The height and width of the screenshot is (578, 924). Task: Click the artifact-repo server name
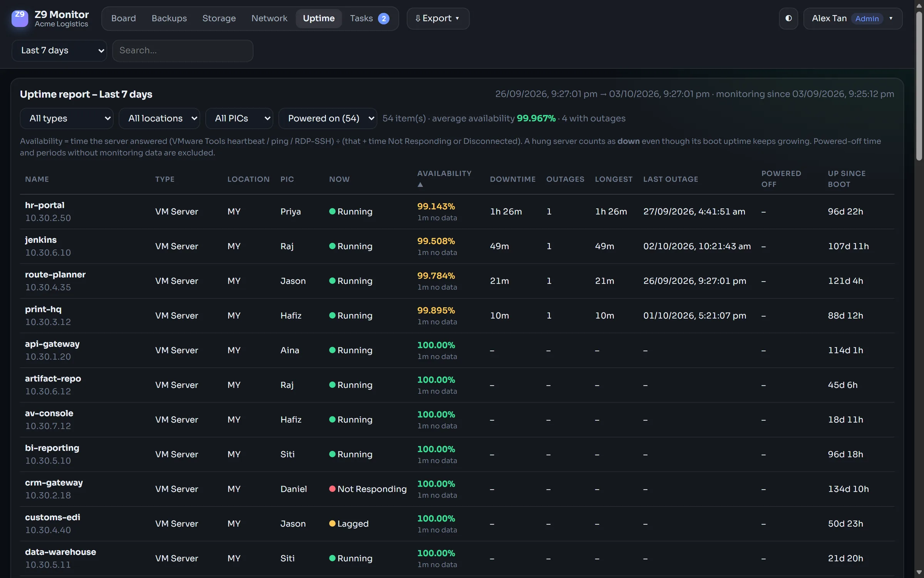point(53,379)
